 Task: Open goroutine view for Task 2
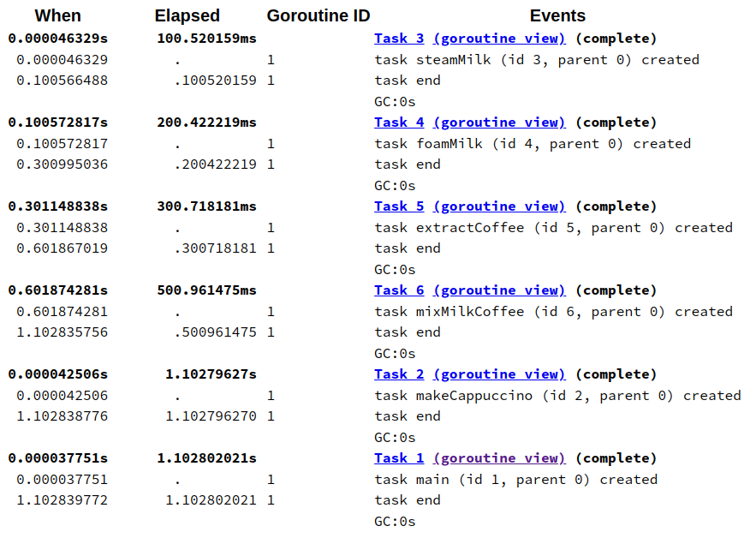(x=499, y=374)
